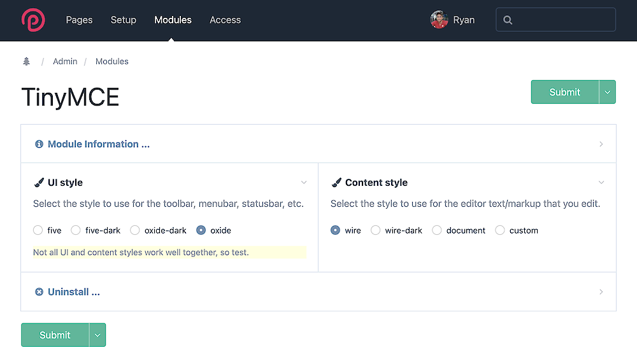Click the UI style paintbrush icon
The width and height of the screenshot is (637, 364).
[39, 183]
